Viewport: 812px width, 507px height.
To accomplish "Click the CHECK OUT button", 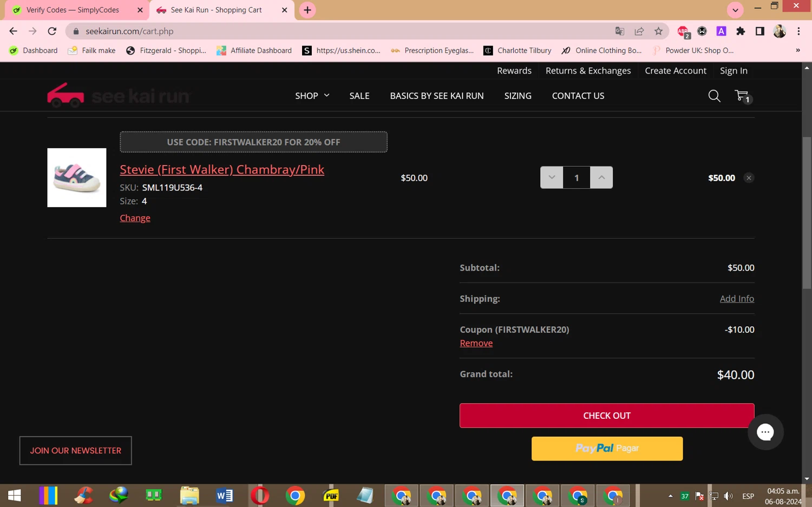I will 607,416.
